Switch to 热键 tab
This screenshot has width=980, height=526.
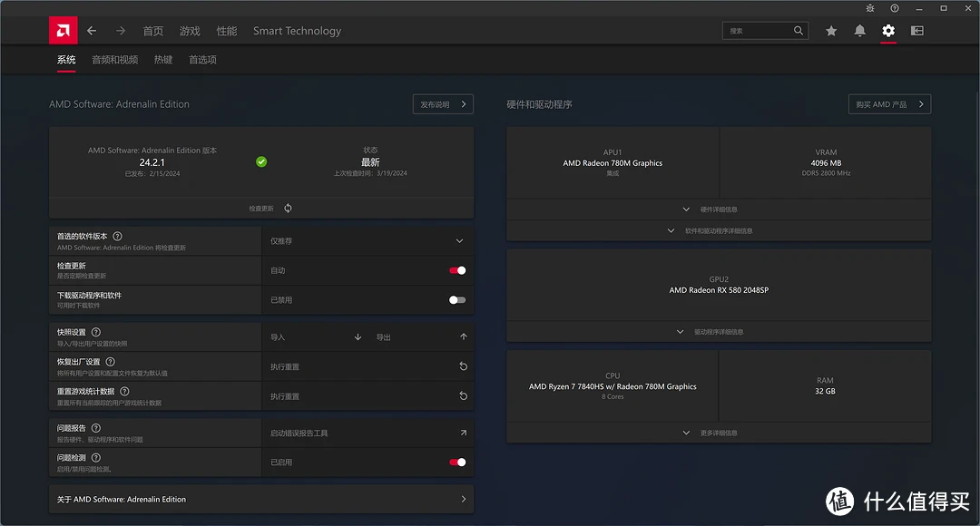tap(163, 60)
